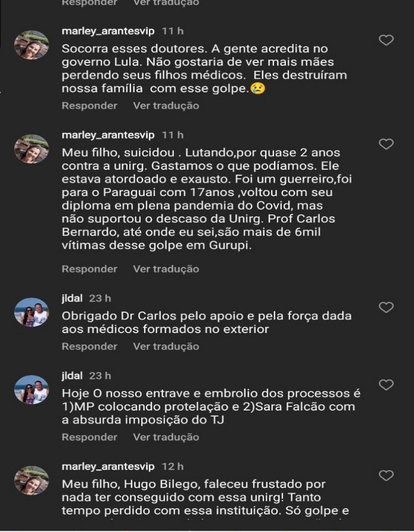
Task: Translate the comment mentioning Sara Falcão
Action: (x=166, y=437)
